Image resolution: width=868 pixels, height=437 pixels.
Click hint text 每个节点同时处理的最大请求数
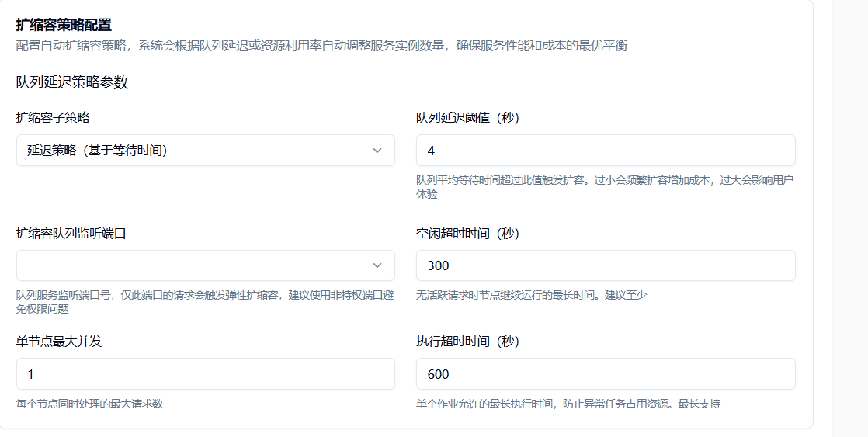click(89, 404)
